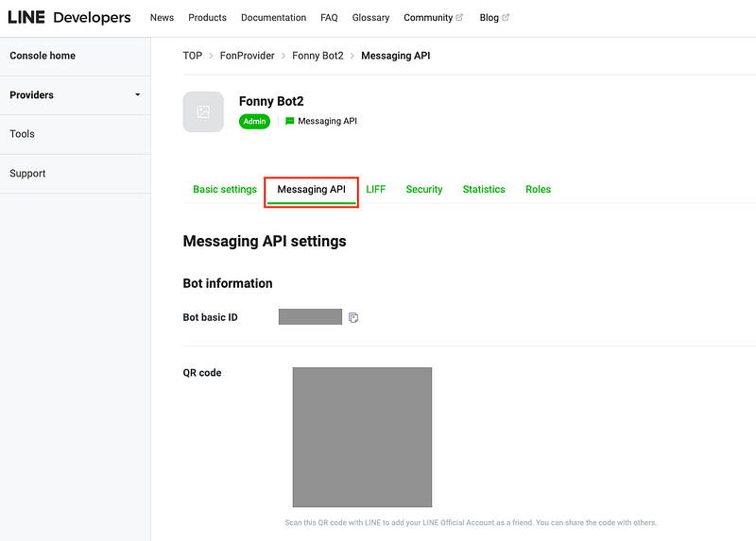Click the Blog external link icon
The height and width of the screenshot is (541, 756).
click(506, 17)
